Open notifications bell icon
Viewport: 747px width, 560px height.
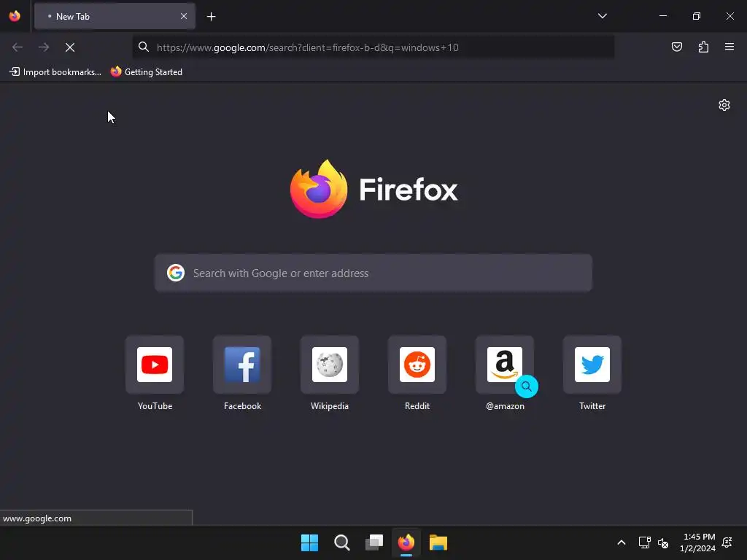click(727, 542)
